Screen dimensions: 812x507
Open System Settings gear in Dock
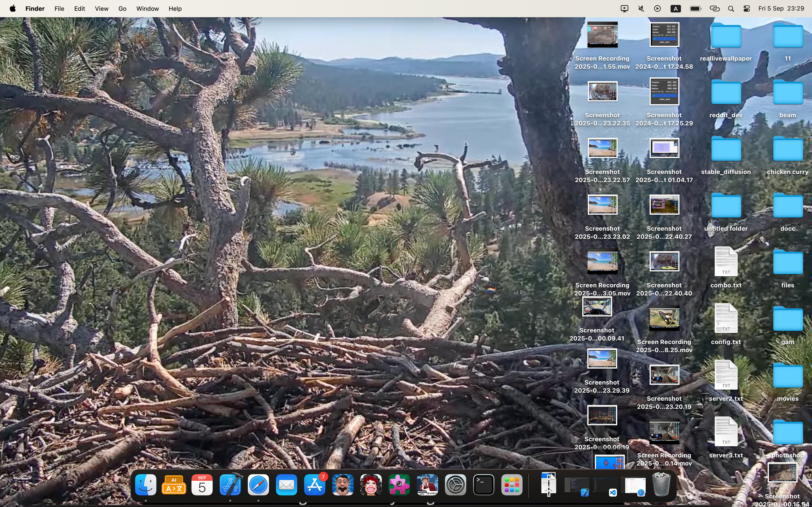pyautogui.click(x=455, y=485)
